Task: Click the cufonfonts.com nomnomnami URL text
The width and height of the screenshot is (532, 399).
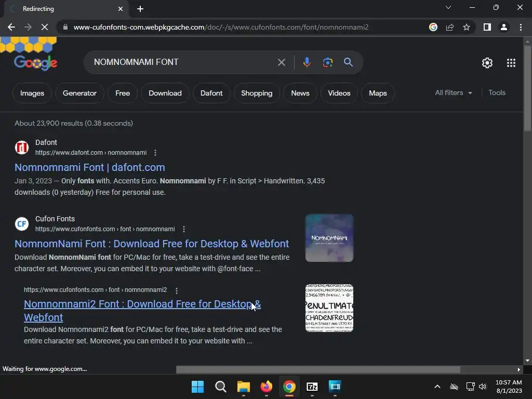Action: click(105, 229)
